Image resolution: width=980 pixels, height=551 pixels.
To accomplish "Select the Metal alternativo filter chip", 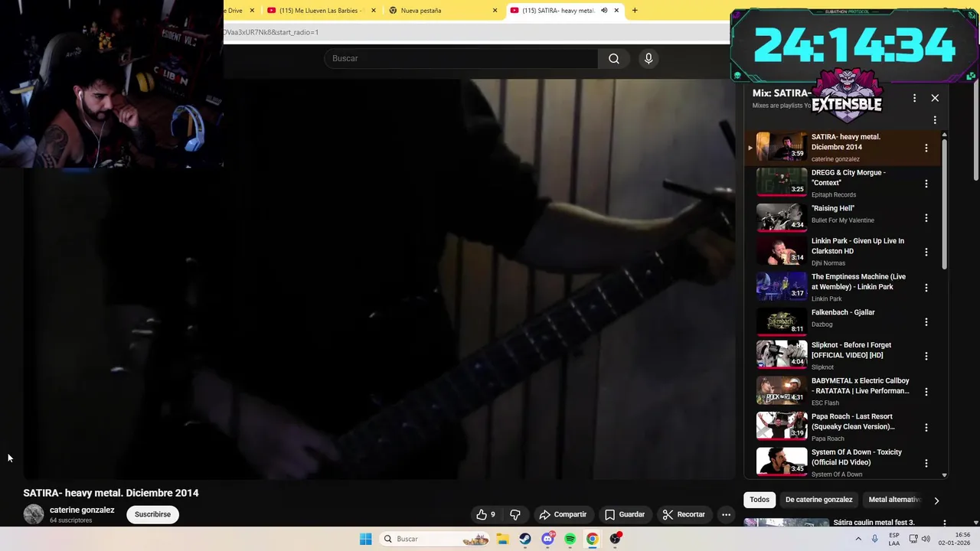I will (x=894, y=500).
